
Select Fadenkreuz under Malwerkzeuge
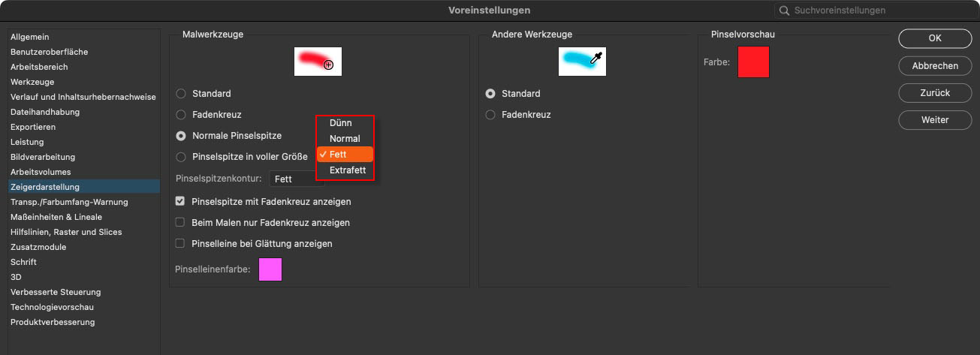181,115
